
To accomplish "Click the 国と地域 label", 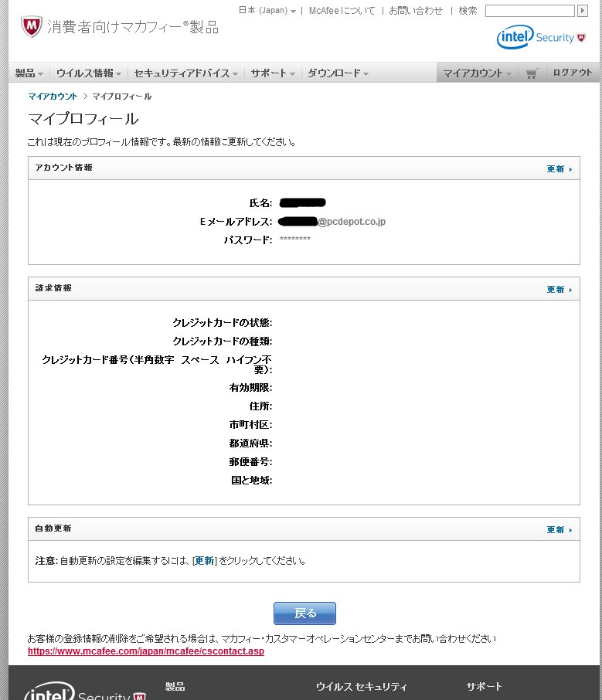I will pyautogui.click(x=251, y=481).
